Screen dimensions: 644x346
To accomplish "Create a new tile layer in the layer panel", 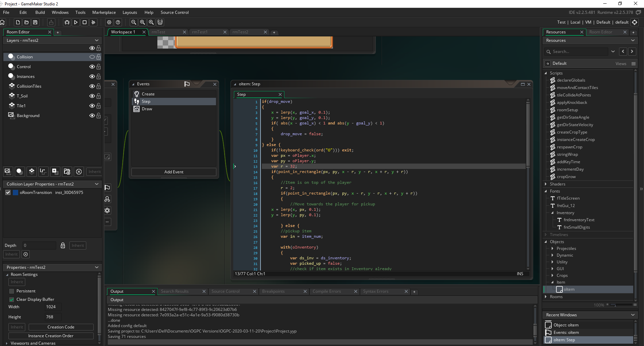I will click(31, 171).
